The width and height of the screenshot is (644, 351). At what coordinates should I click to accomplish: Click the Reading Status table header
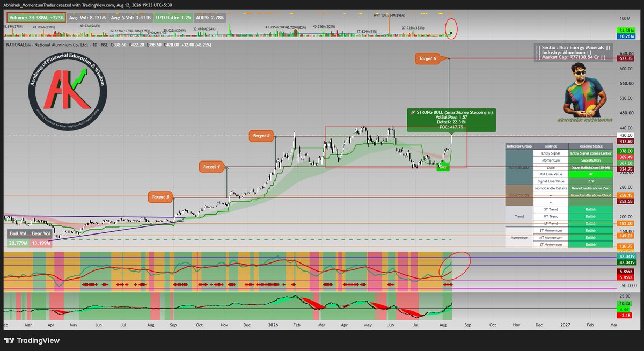pyautogui.click(x=590, y=146)
